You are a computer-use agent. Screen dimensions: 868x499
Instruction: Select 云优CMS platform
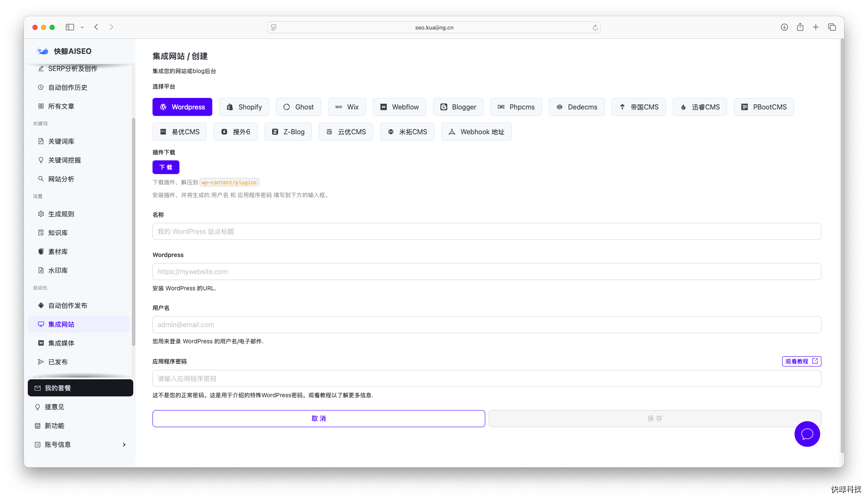coord(346,132)
